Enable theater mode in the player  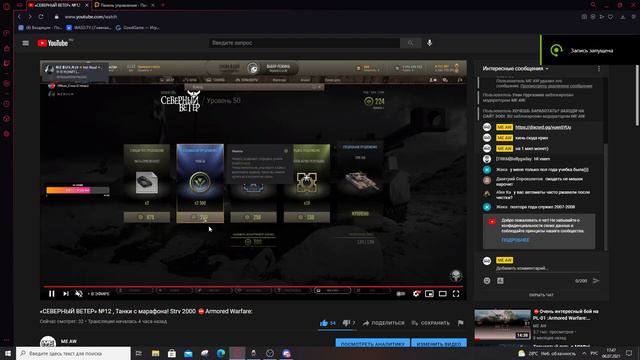point(442,293)
